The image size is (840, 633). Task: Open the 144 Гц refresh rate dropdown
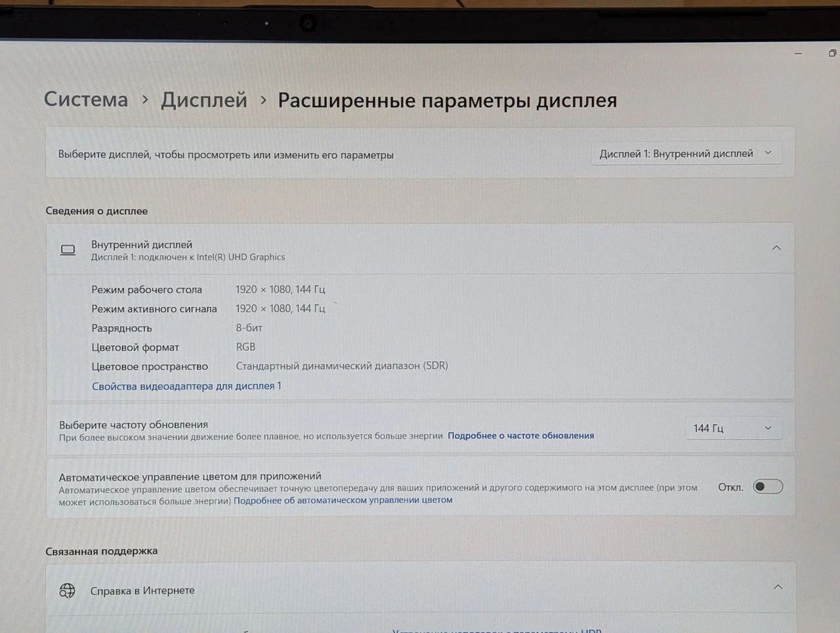(732, 428)
